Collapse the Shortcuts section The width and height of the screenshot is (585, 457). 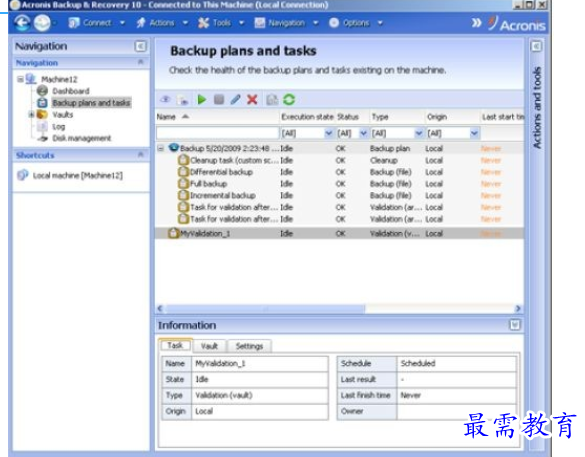tap(141, 155)
